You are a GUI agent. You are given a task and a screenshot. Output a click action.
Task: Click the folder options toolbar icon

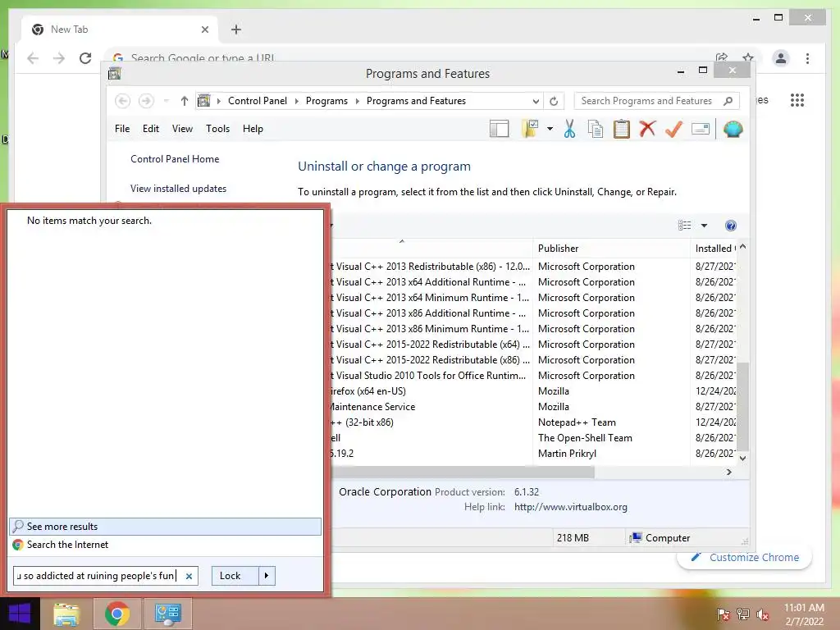point(531,129)
